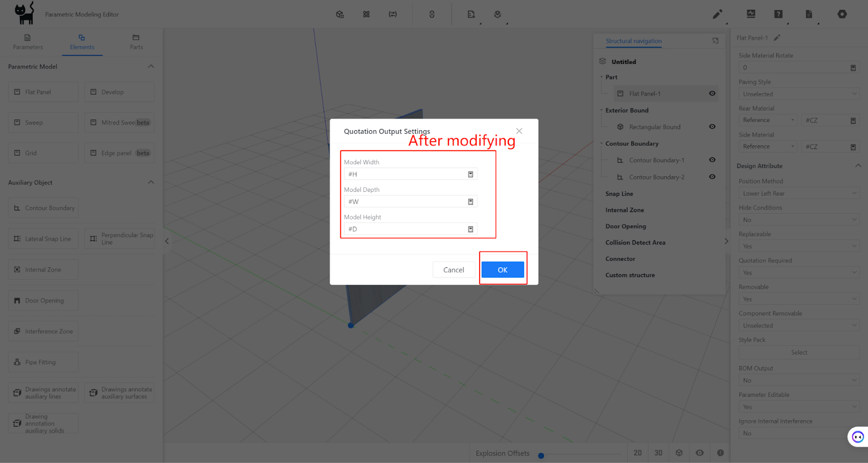Image resolution: width=868 pixels, height=463 pixels.
Task: Open calculator icon in Side Material Rotate field
Action: 853,68
